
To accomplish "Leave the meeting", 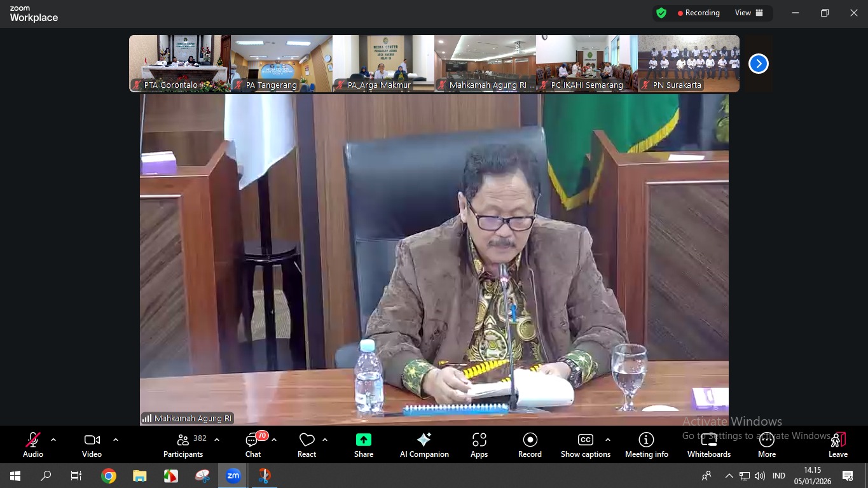I will [838, 445].
